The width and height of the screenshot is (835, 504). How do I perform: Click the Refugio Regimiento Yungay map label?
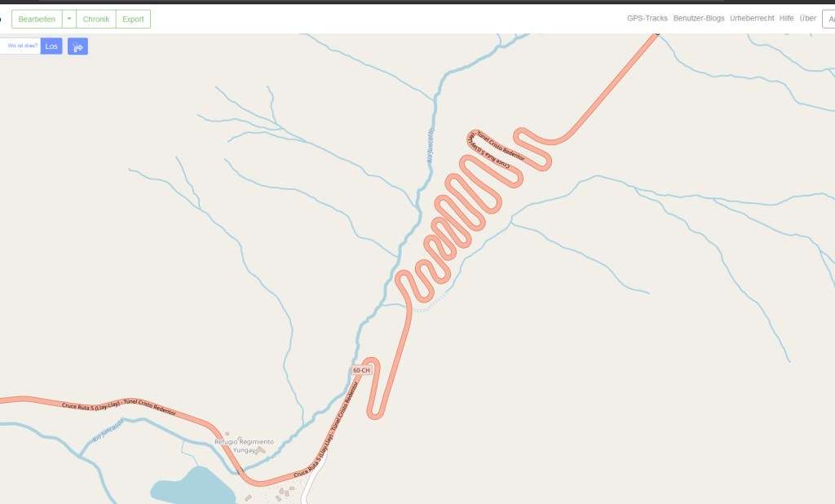(244, 446)
